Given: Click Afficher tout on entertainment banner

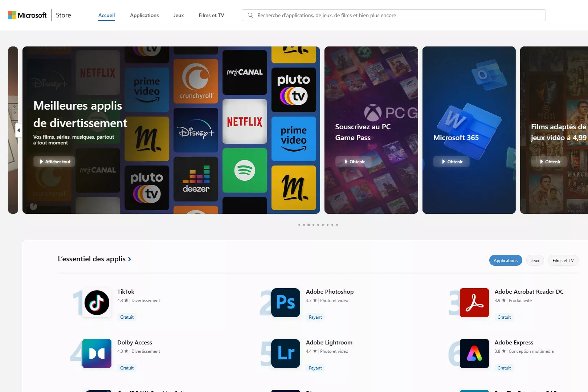Looking at the screenshot, I should [54, 162].
